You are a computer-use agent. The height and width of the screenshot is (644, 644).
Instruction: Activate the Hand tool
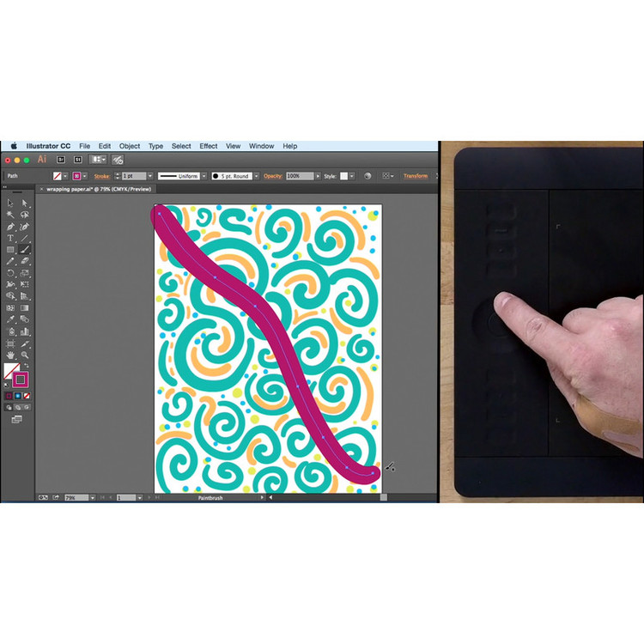[x=10, y=354]
